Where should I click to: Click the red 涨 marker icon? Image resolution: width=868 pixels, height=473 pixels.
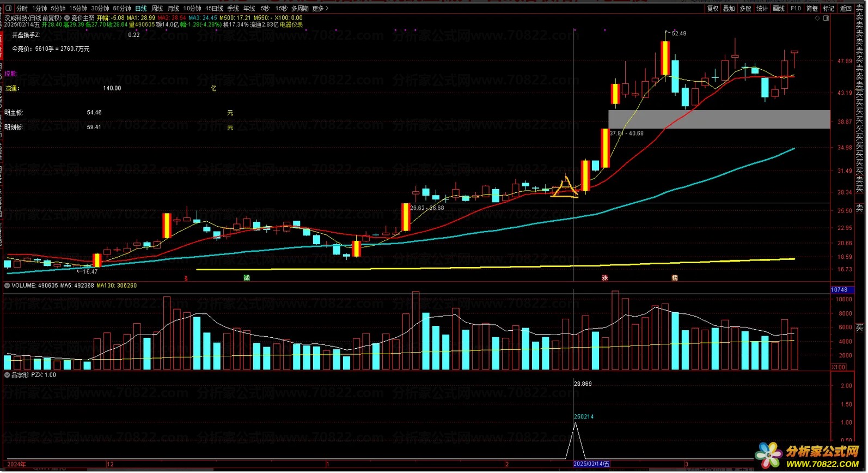coord(604,278)
